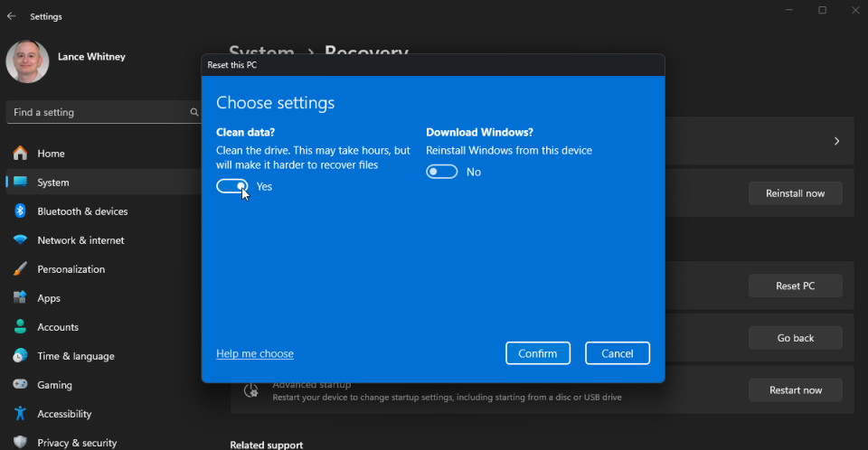Click Lance Whitney profile picture

pyautogui.click(x=28, y=61)
